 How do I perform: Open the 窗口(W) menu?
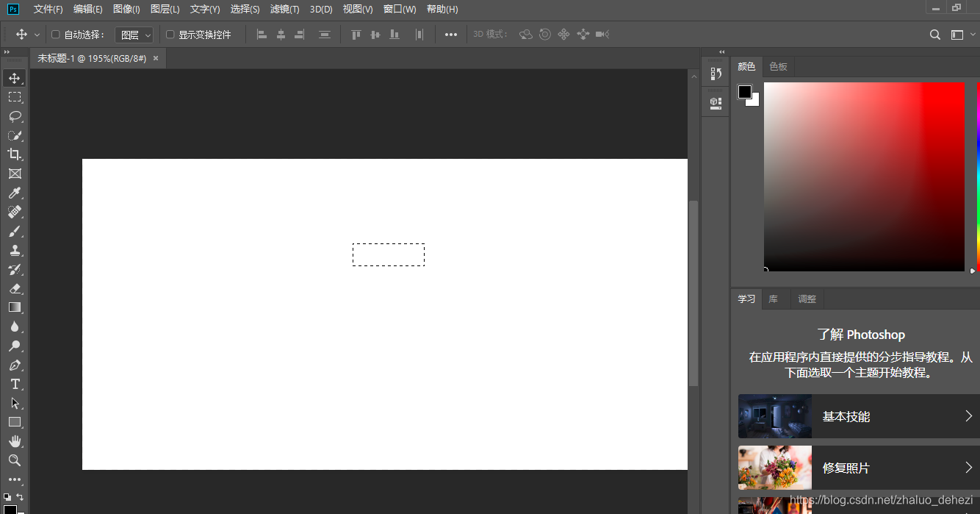coord(400,10)
